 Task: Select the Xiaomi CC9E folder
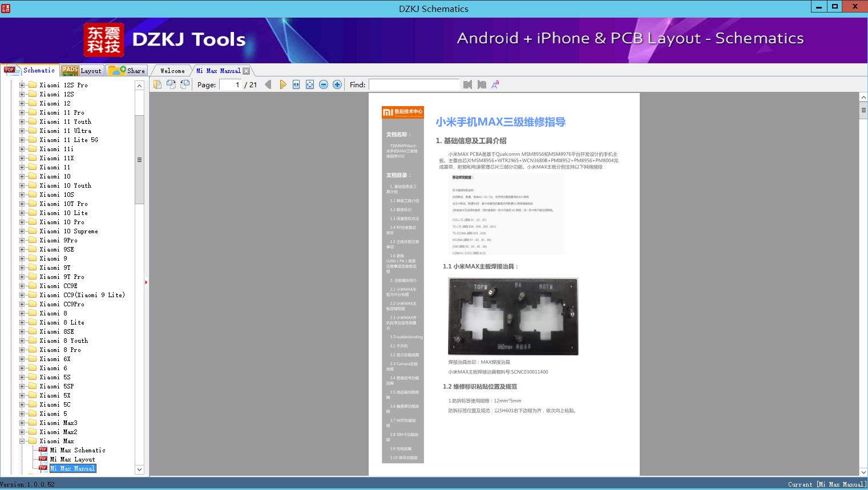tap(59, 286)
